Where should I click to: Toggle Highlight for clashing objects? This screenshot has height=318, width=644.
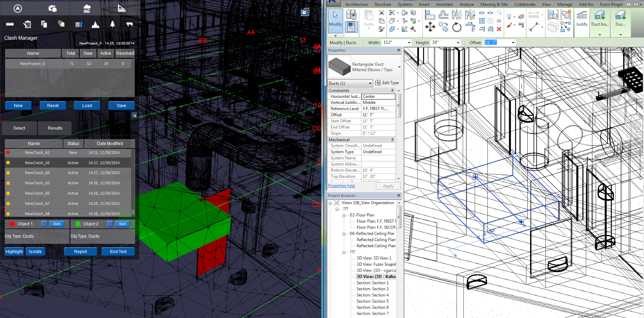pyautogui.click(x=14, y=252)
